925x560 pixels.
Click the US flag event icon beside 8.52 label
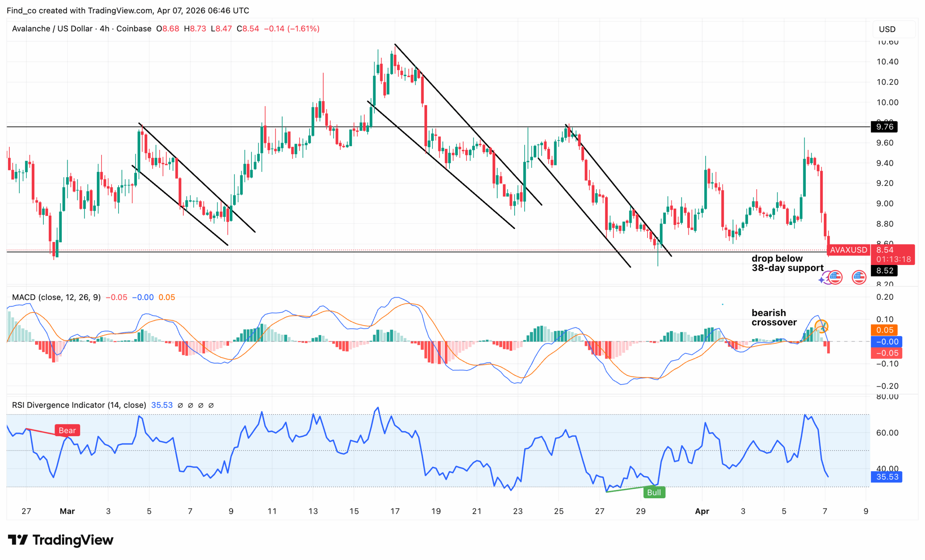click(859, 278)
